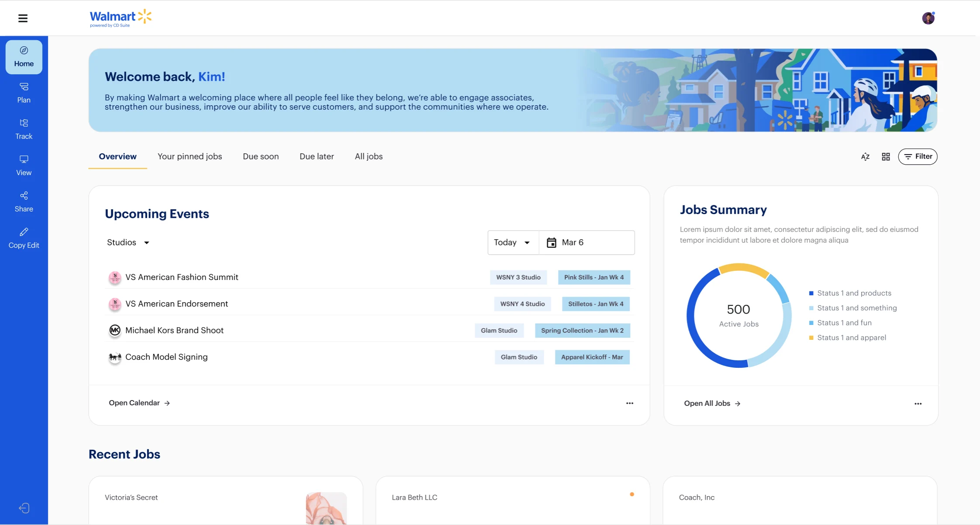Image resolution: width=980 pixels, height=525 pixels.
Task: Open the Victoria's Secret job thumbnail
Action: (326, 508)
